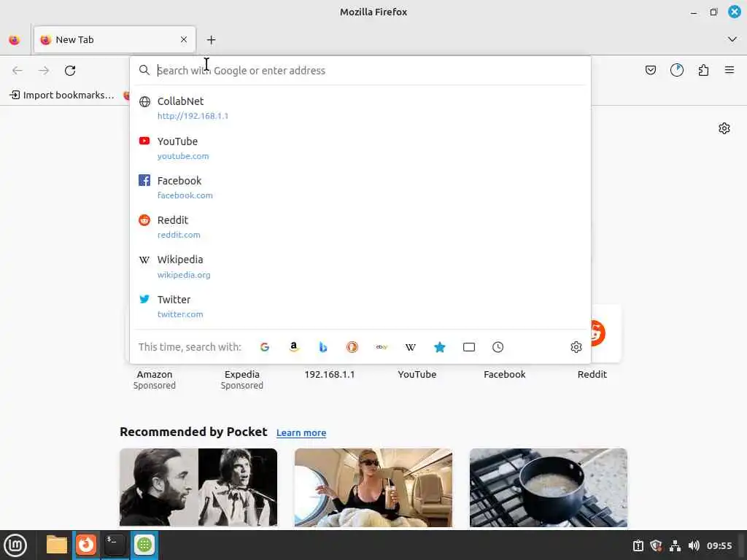Open search settings gear icon

pyautogui.click(x=576, y=347)
